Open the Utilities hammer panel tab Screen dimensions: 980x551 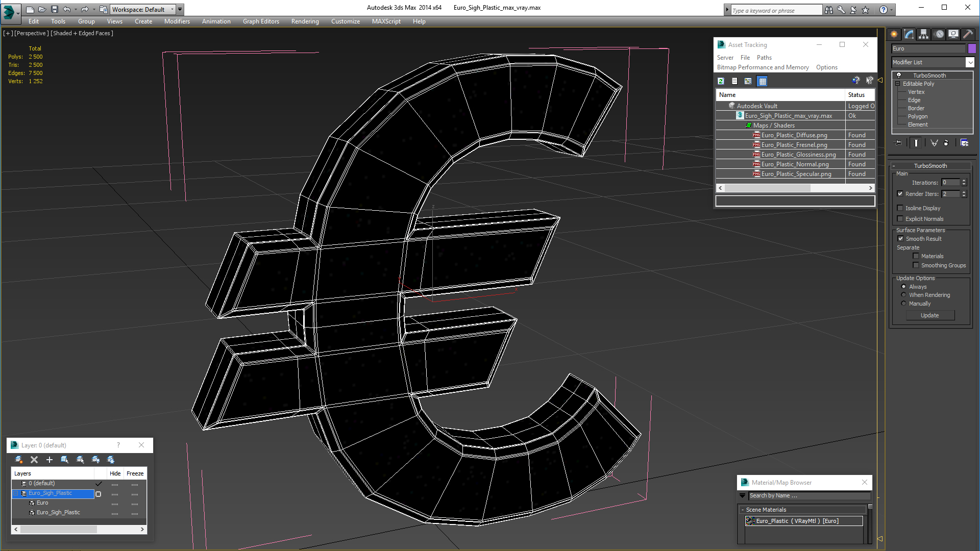pyautogui.click(x=968, y=34)
